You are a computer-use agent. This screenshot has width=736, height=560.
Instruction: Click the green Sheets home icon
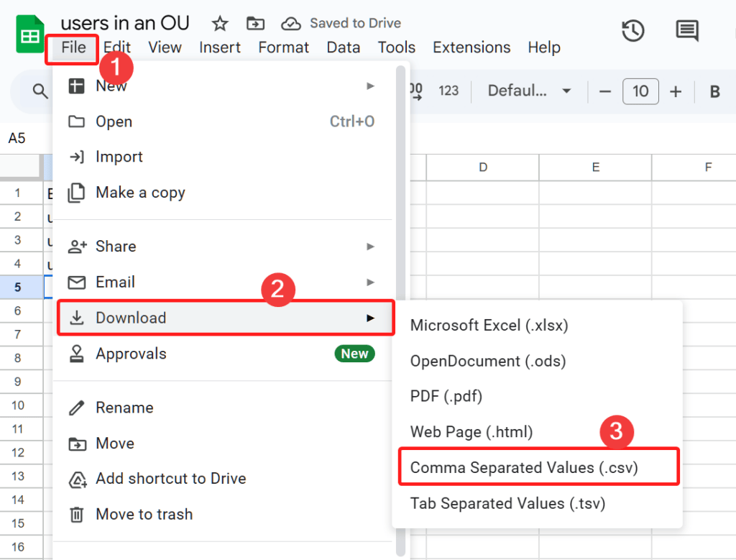click(x=29, y=34)
